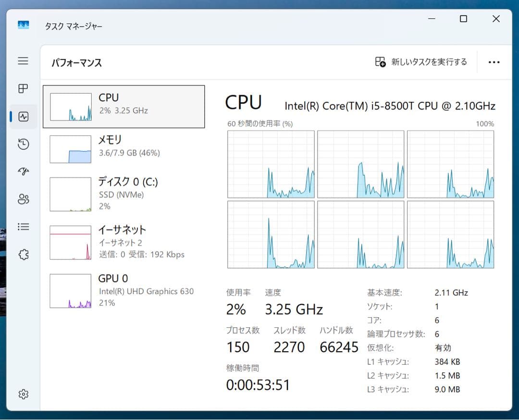Expand the イーサネット panel

(x=124, y=242)
